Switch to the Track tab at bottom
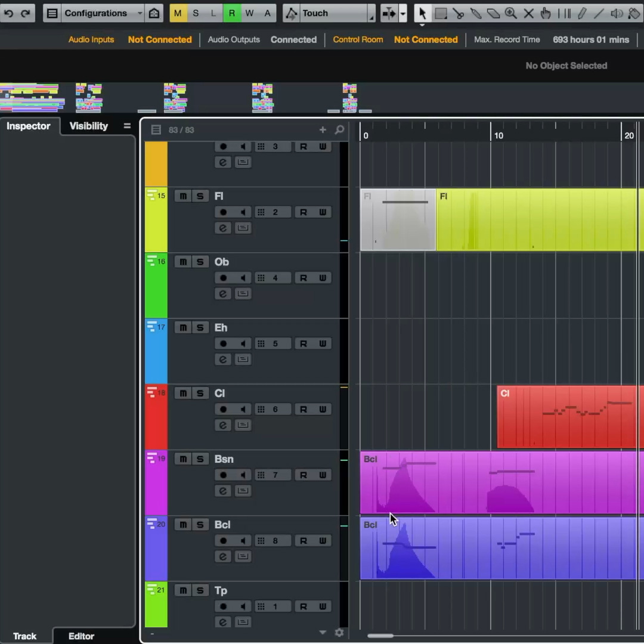This screenshot has width=644, height=644. coord(24,636)
